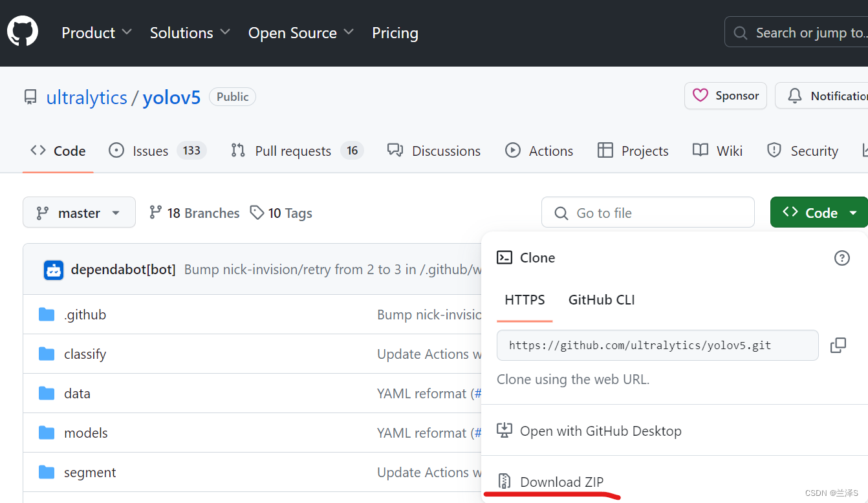Image resolution: width=868 pixels, height=503 pixels.
Task: Click the Clone help question mark icon
Action: [x=841, y=258]
